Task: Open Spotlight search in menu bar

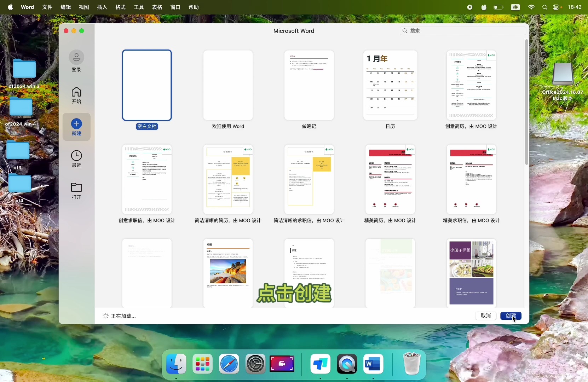Action: point(545,7)
